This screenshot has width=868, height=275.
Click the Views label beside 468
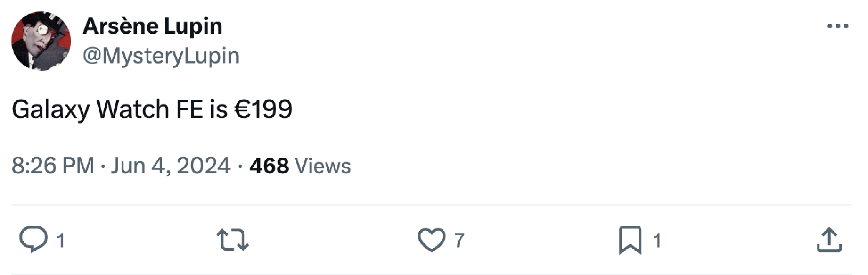click(323, 166)
